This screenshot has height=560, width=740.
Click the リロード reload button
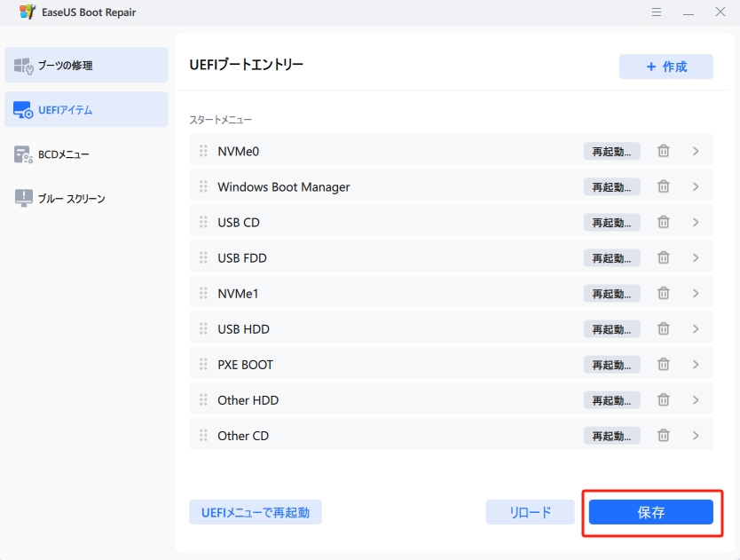pos(530,512)
